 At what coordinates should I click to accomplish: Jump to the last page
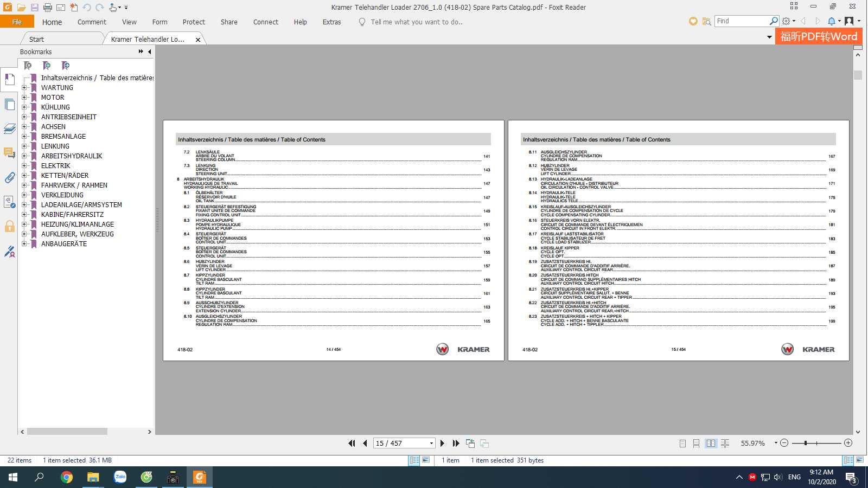[456, 444]
